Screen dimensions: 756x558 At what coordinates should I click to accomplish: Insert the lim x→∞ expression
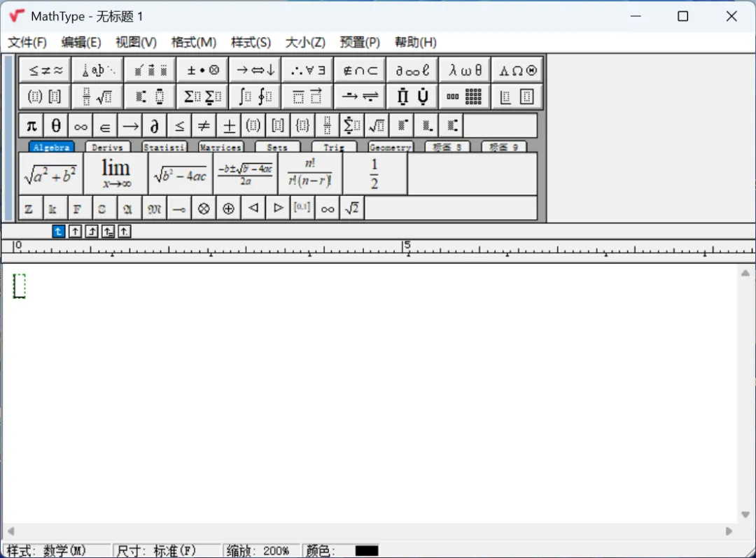tap(115, 174)
